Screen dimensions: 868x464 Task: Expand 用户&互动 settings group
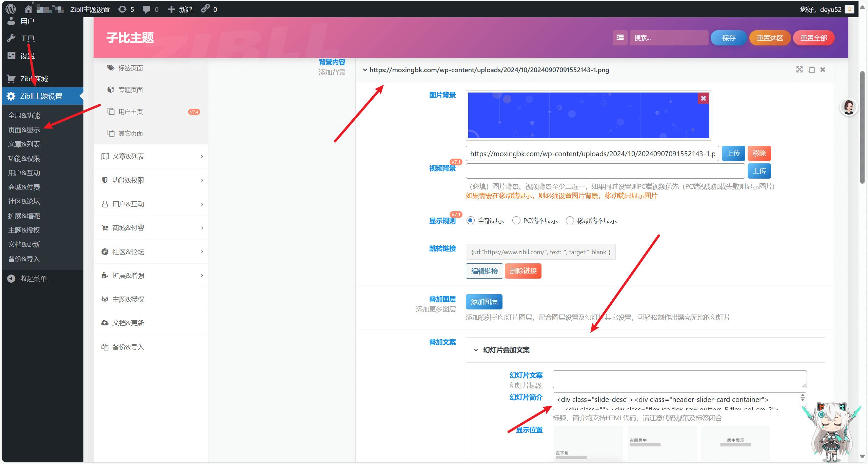tap(151, 204)
